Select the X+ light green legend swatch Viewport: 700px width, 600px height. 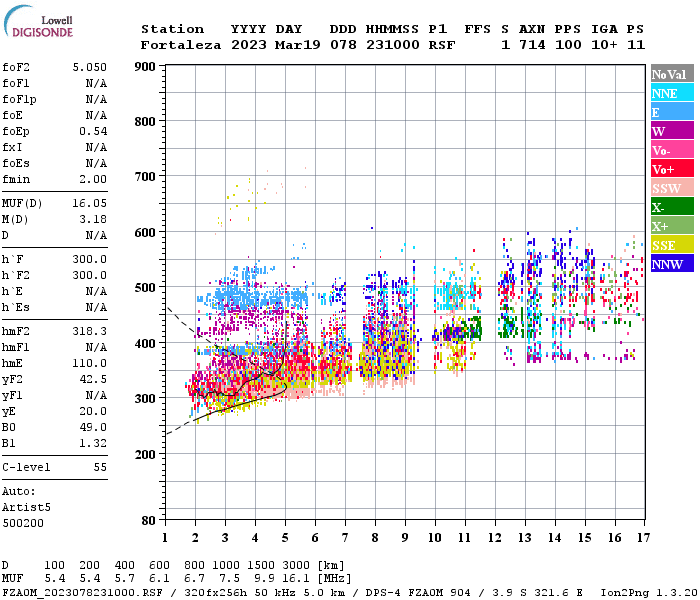click(x=672, y=226)
